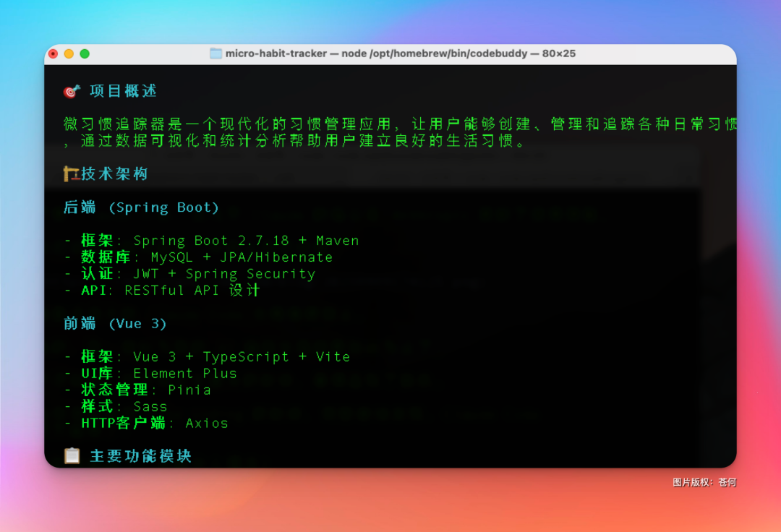Click the folder icon in the title bar

(215, 53)
